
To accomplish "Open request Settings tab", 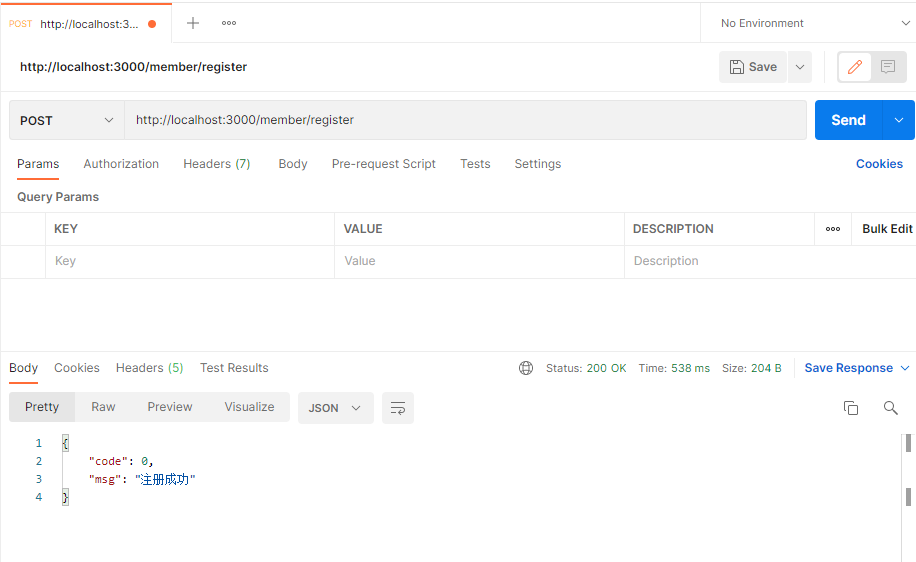I will click(537, 164).
